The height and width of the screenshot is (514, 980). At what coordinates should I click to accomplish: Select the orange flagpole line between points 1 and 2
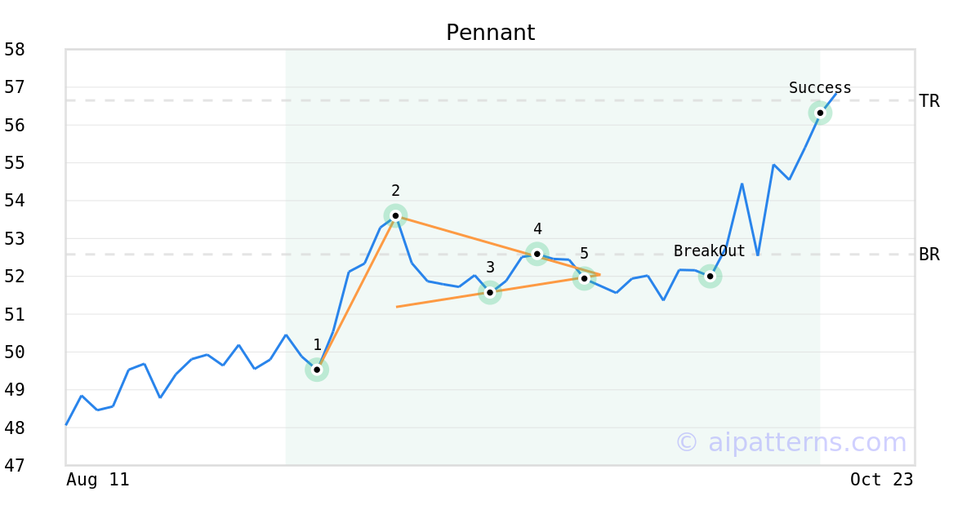point(356,293)
